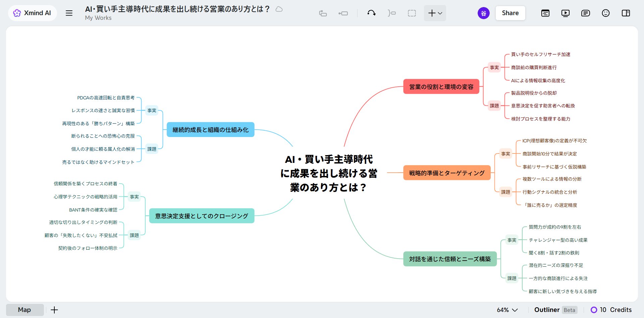The width and height of the screenshot is (644, 318).
Task: Select topic 営業の役割と環境の変容
Action: point(441,87)
